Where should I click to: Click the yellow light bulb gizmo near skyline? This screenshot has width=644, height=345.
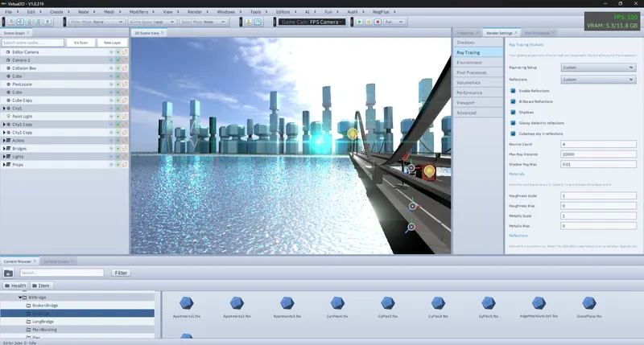tap(353, 133)
